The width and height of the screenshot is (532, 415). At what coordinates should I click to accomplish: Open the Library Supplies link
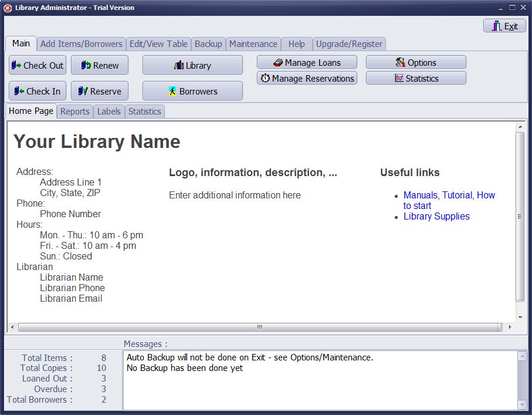(436, 217)
